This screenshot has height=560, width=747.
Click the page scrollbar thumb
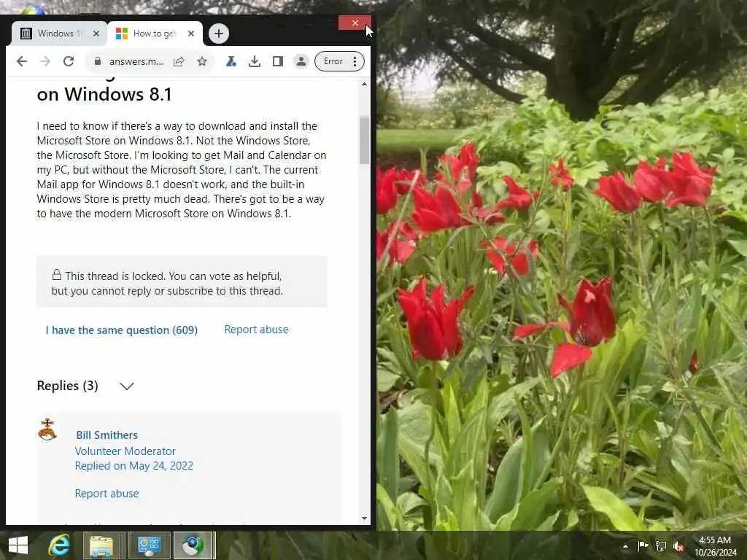pos(365,140)
